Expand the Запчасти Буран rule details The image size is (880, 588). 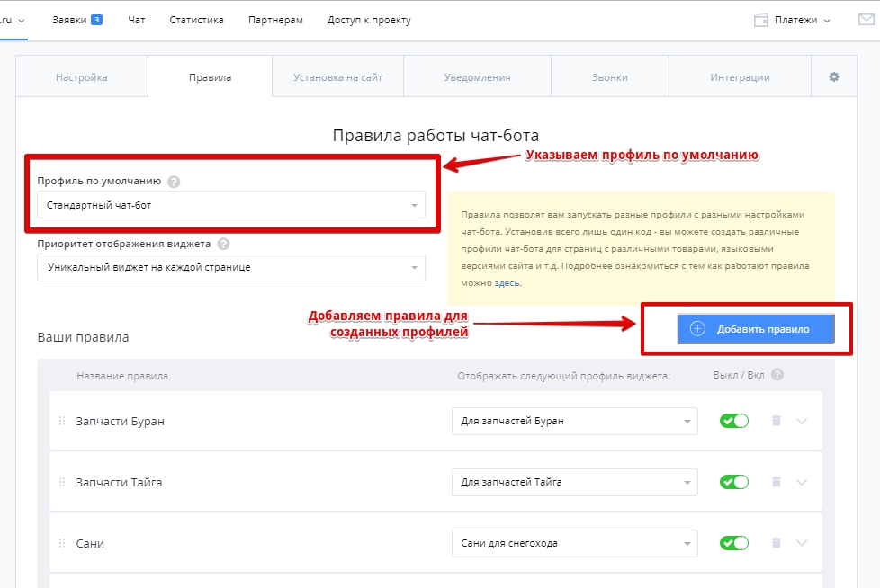pyautogui.click(x=802, y=421)
